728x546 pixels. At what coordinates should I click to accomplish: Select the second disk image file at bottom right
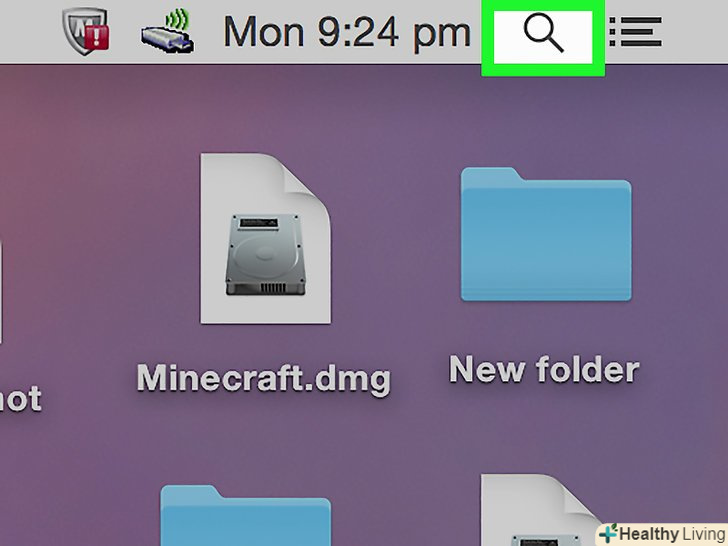pos(541,510)
